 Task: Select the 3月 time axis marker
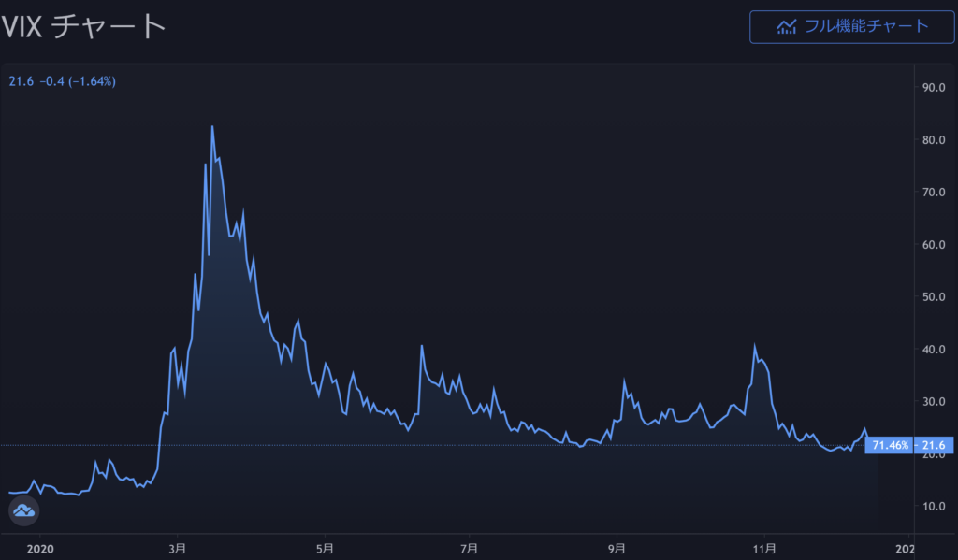coord(177,548)
